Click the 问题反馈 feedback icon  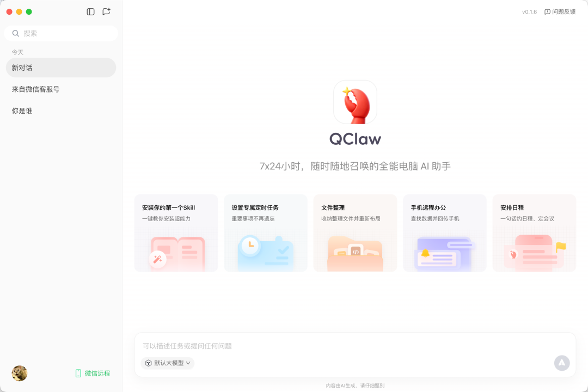[547, 12]
